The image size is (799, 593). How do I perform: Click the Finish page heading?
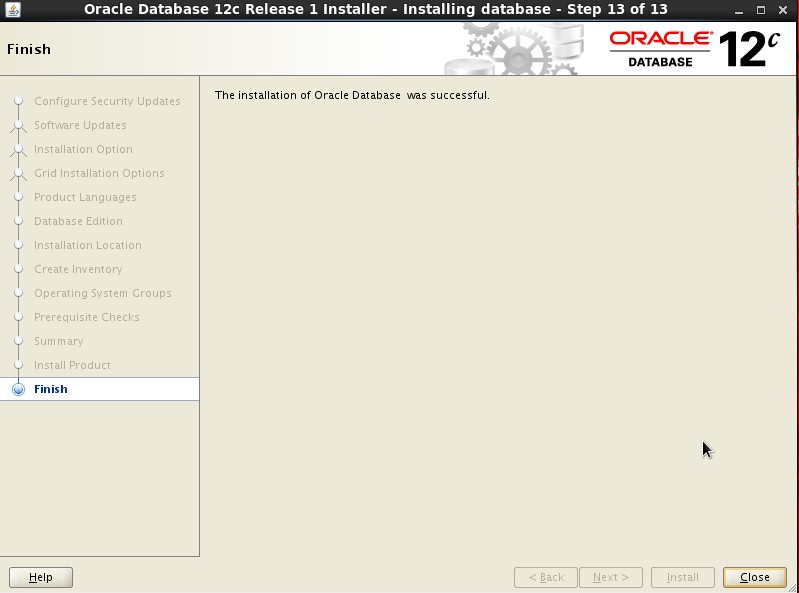pos(29,49)
